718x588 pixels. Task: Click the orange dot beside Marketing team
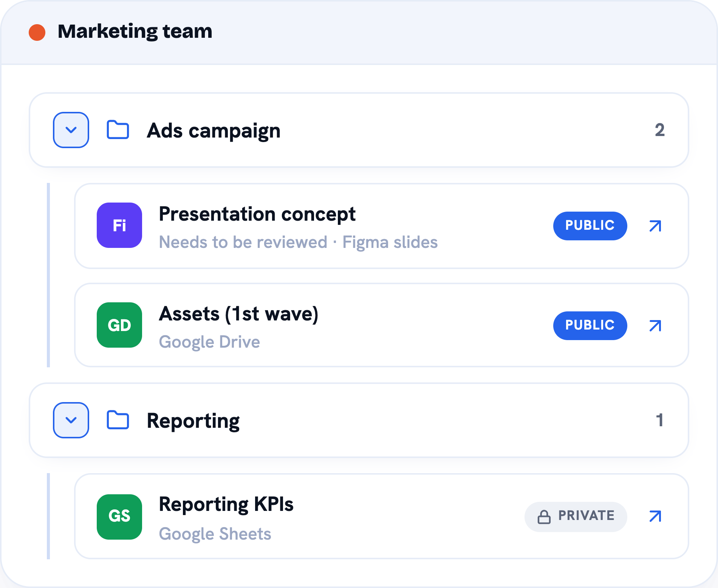[x=37, y=32]
